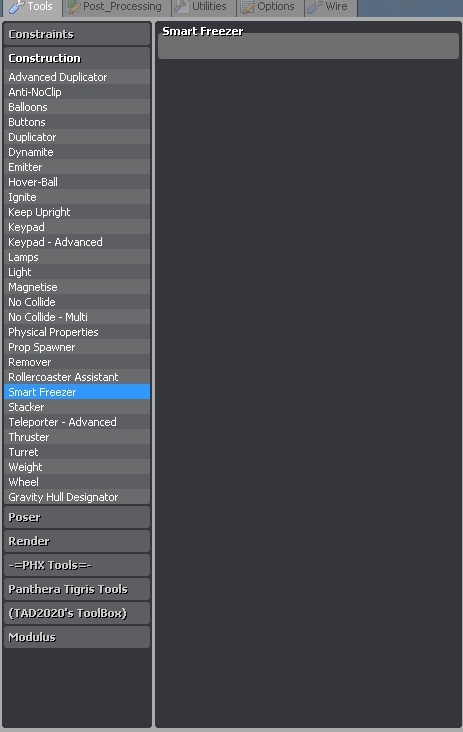Pick the Keypad - Advanced tool

pos(77,242)
